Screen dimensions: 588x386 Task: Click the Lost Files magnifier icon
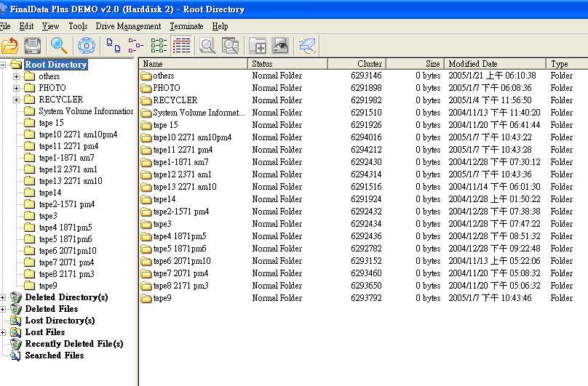click(16, 332)
